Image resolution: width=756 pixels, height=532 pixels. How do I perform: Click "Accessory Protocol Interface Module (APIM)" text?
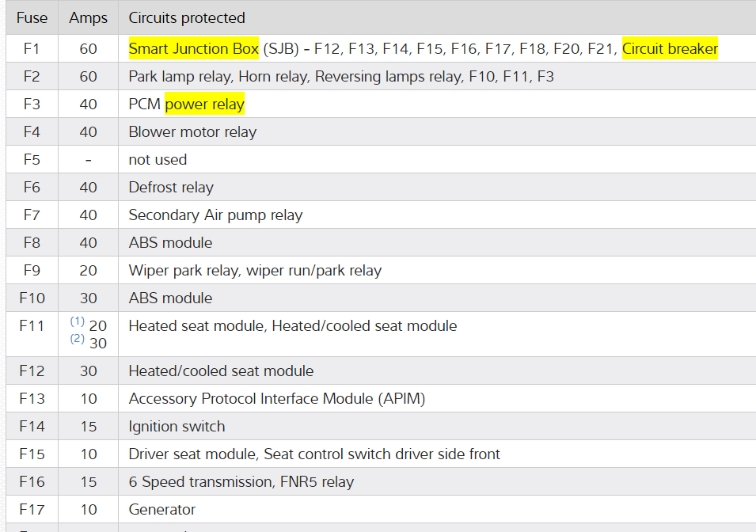pos(276,399)
